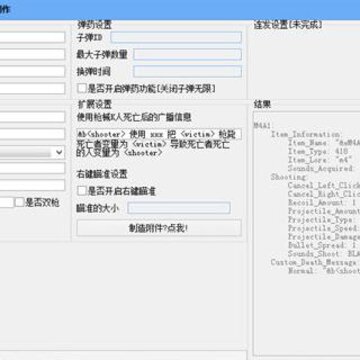Click the 扩展设置 group label

point(95,104)
